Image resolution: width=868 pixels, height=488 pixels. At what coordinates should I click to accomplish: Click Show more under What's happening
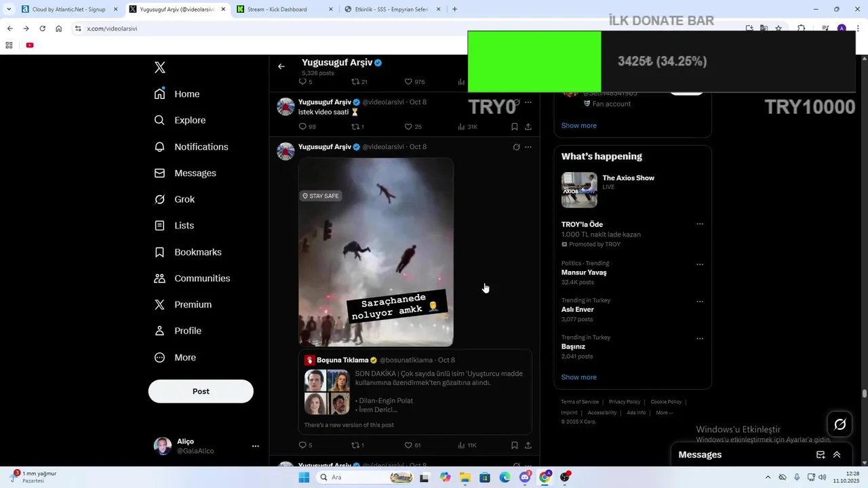[579, 378]
